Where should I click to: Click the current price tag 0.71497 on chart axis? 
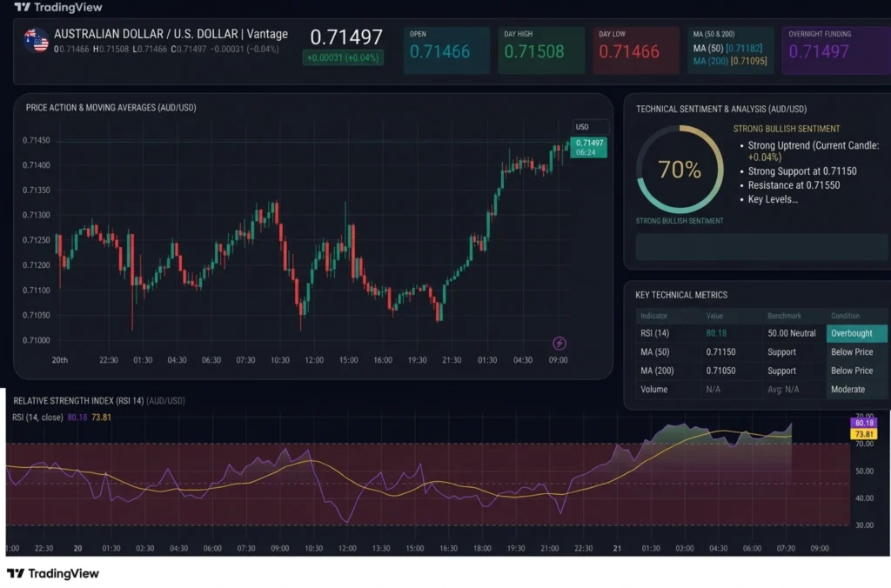(x=589, y=148)
